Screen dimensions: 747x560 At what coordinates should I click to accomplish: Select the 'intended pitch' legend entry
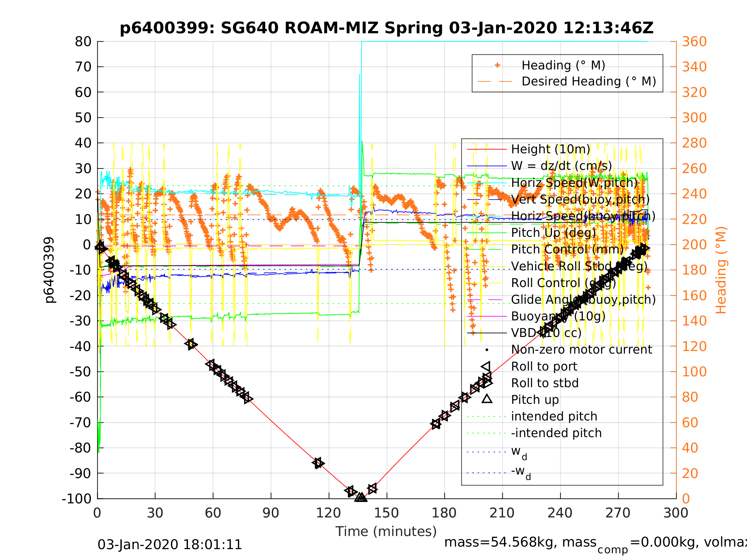coord(554,417)
